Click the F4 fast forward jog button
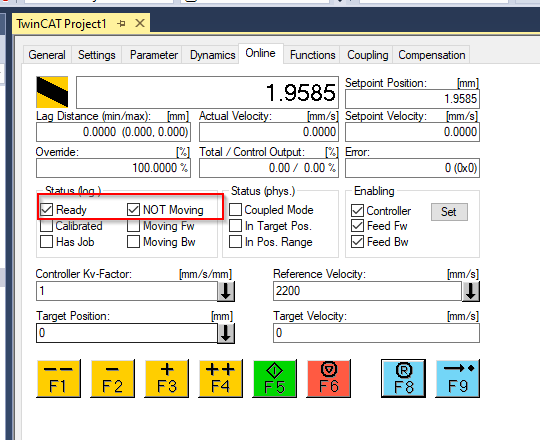The width and height of the screenshot is (540, 440). pos(221,378)
